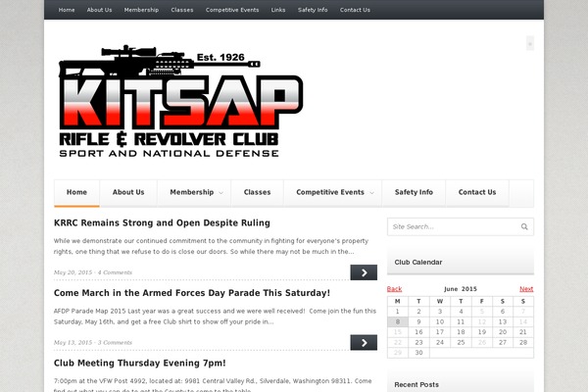Click Home in the top dark bar
Viewport: 588px width, 392px height.
(67, 10)
